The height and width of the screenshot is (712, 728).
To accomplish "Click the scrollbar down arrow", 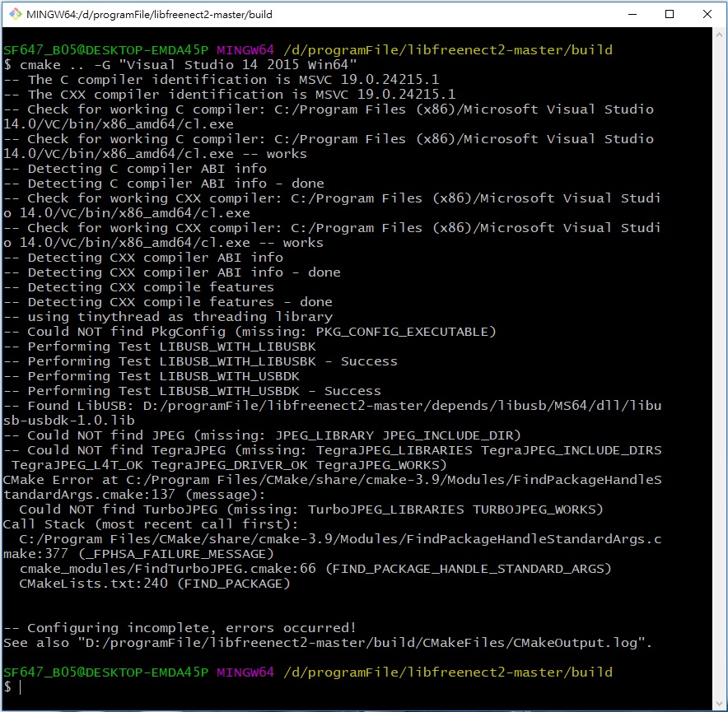I will 719,704.
